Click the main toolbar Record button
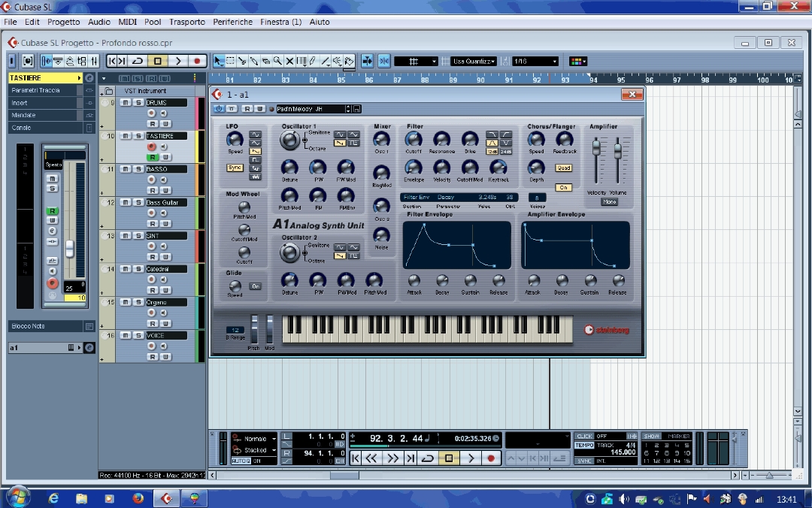 pyautogui.click(x=197, y=61)
